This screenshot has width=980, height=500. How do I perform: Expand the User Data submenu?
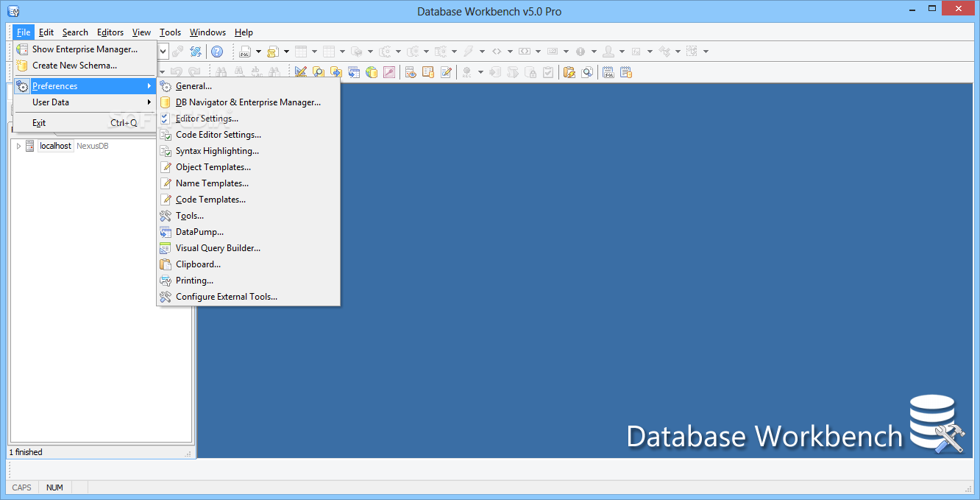[x=85, y=102]
